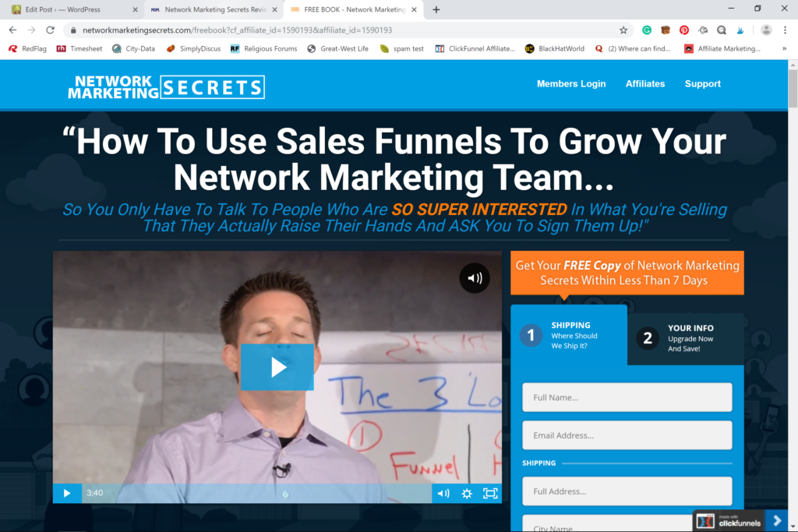
Task: Click the video progress bar
Action: pos(257,493)
